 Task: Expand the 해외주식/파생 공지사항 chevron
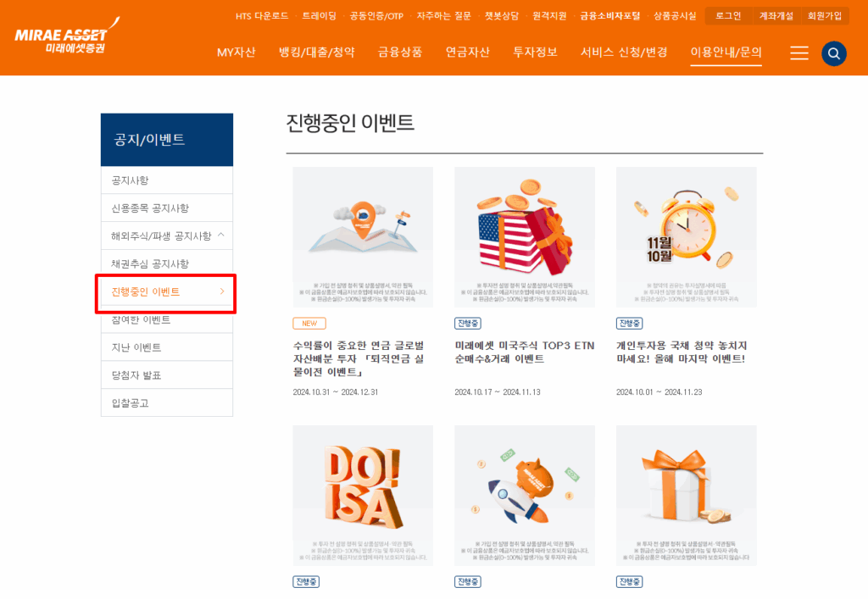click(x=221, y=236)
